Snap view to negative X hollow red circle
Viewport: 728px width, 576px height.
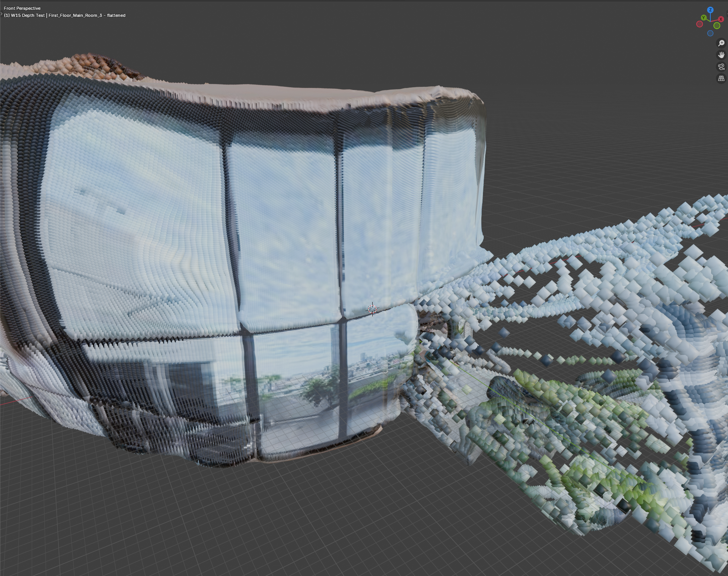(700, 24)
